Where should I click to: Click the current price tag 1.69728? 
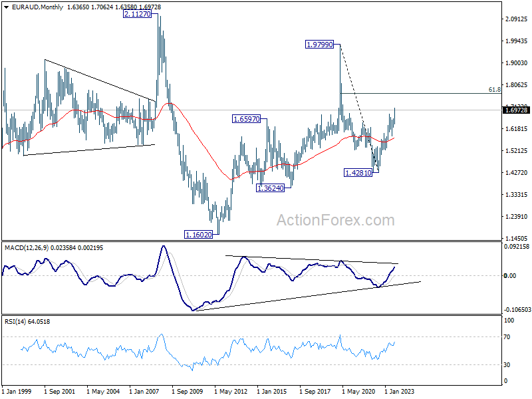517,110
